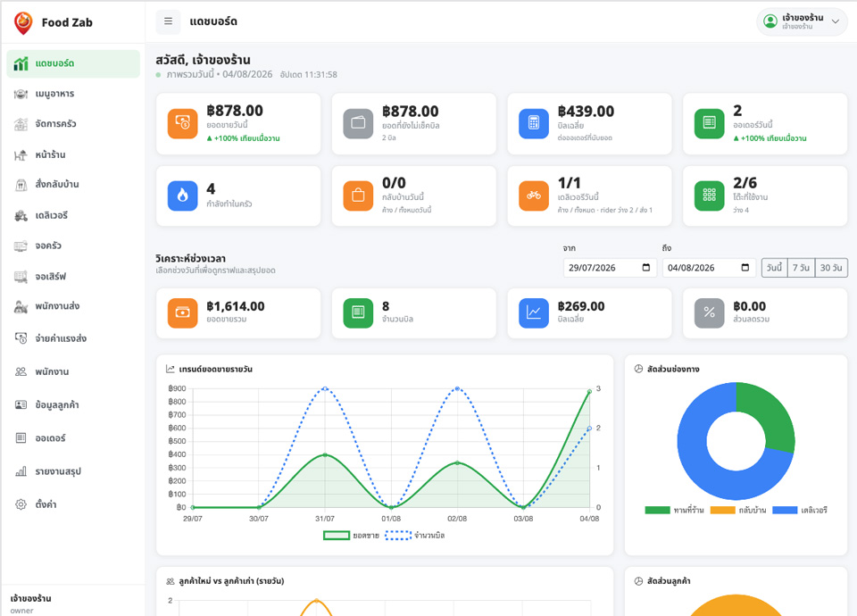The image size is (857, 616).
Task: Select สั่งกลับบ้าน in sidebar
Action: click(x=73, y=185)
